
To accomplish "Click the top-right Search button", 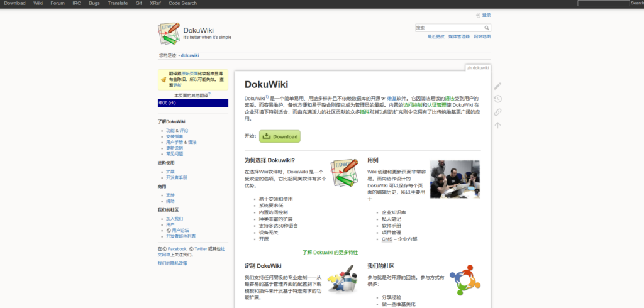I will (637, 3).
